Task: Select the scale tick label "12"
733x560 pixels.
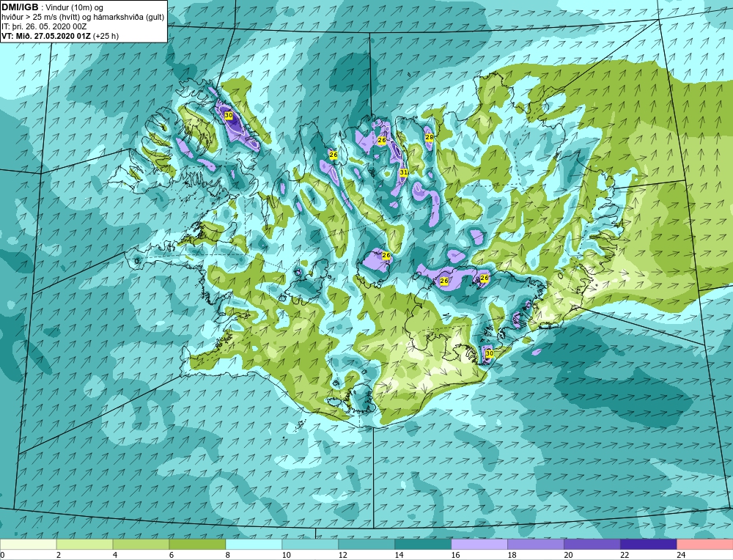Action: tap(342, 555)
